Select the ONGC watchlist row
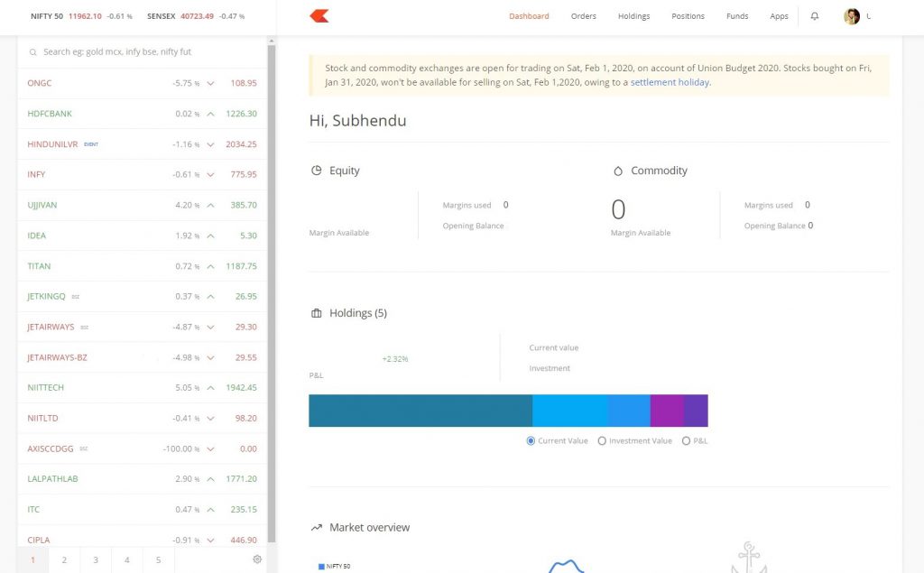 click(142, 83)
